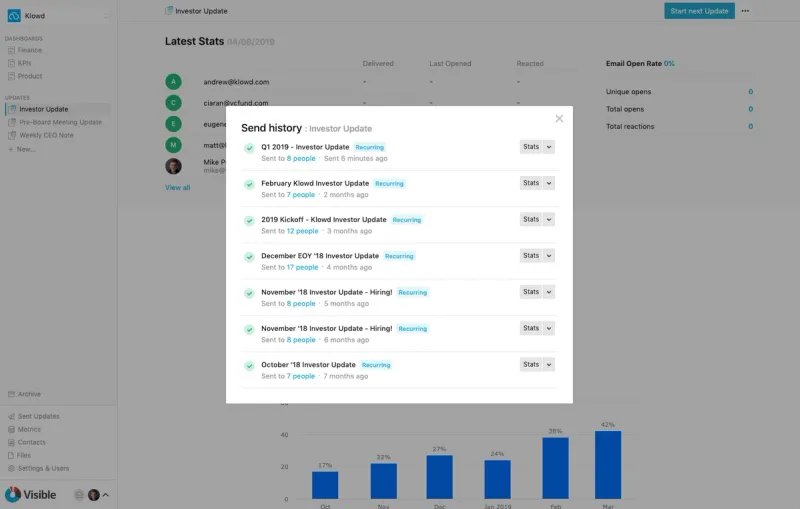Open the Archive section
This screenshot has width=800, height=509.
pyautogui.click(x=24, y=394)
